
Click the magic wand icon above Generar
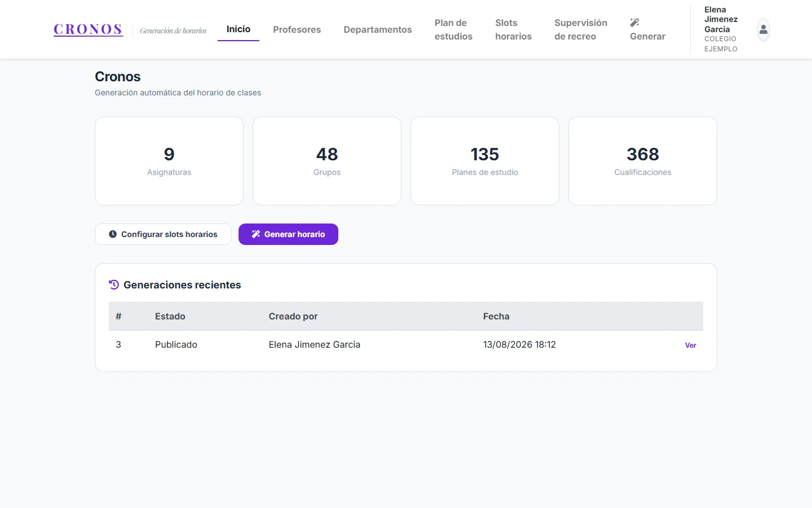(634, 23)
